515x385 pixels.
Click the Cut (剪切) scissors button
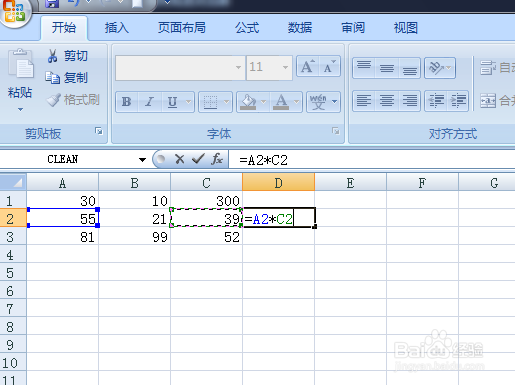pyautogui.click(x=68, y=56)
